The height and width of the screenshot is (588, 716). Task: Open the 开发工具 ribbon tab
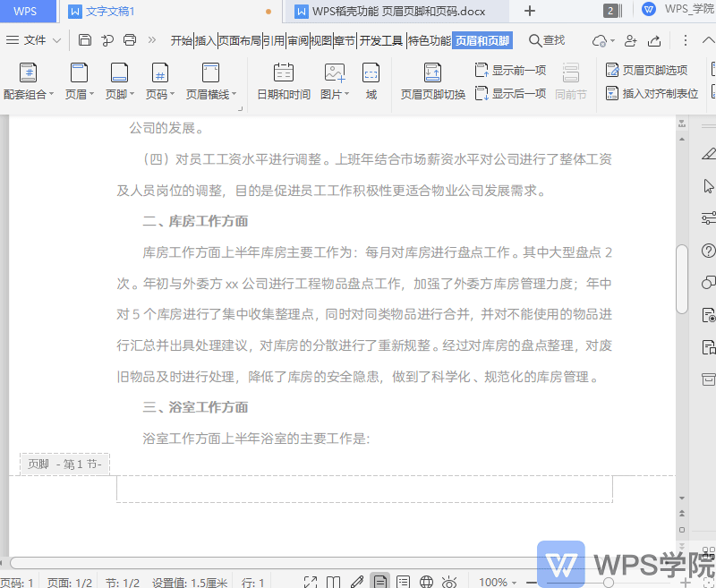pyautogui.click(x=381, y=41)
